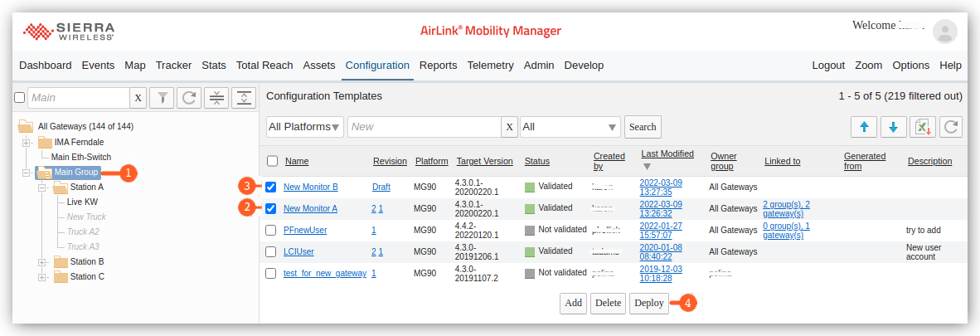This screenshot has width=980, height=336.
Task: Open the user profile avatar
Action: [945, 32]
